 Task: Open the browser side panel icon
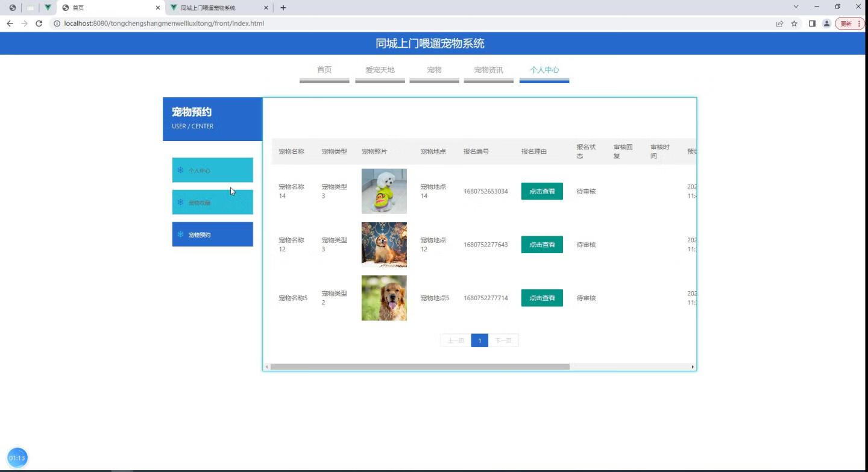(812, 24)
